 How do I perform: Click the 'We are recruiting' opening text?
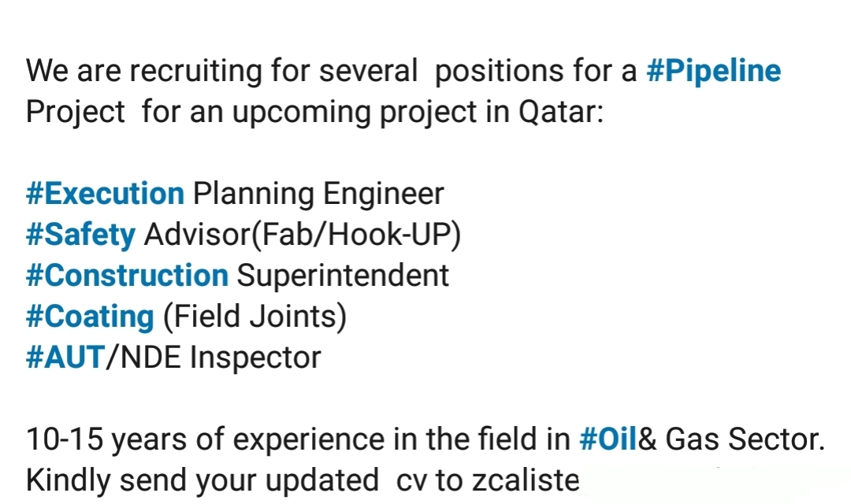[x=144, y=72]
